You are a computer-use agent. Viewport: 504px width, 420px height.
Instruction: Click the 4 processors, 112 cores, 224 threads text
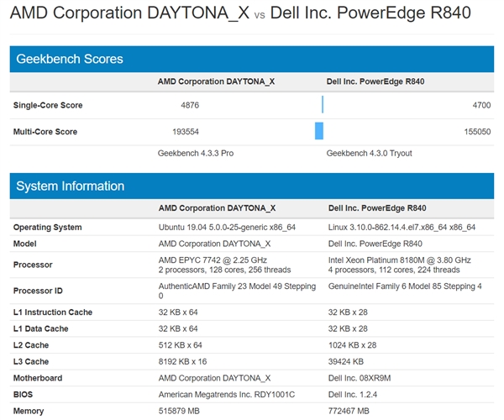point(394,270)
